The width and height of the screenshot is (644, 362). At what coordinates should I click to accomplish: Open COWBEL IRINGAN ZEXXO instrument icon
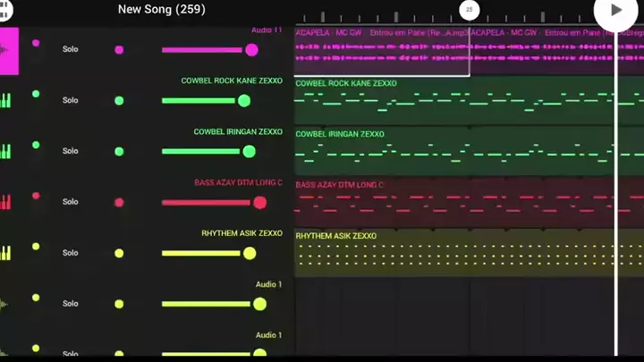6,151
